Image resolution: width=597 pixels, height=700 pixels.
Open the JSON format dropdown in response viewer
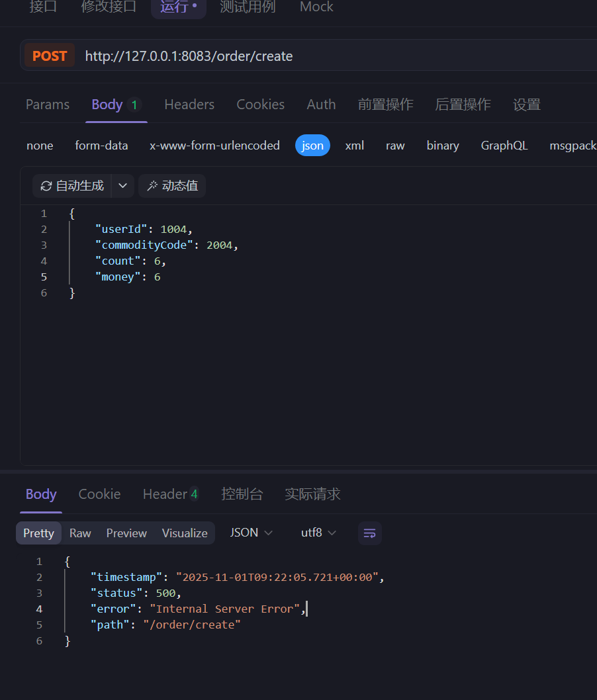(x=252, y=532)
